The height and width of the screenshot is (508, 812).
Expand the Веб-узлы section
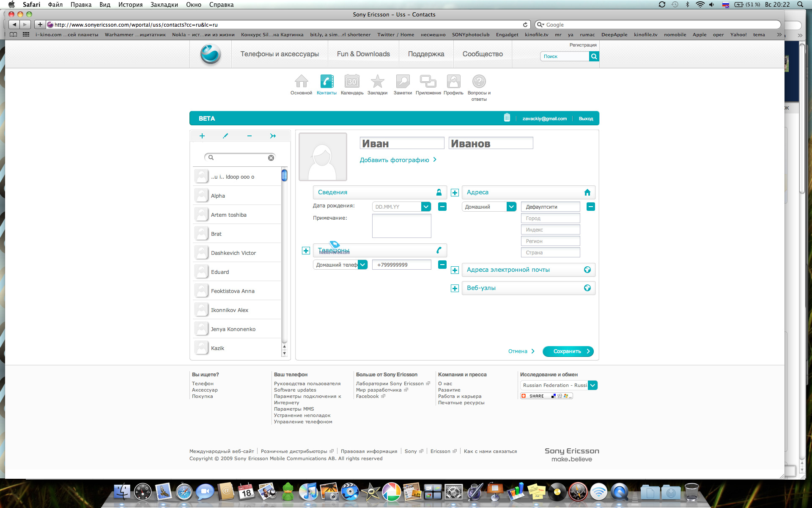click(529, 288)
